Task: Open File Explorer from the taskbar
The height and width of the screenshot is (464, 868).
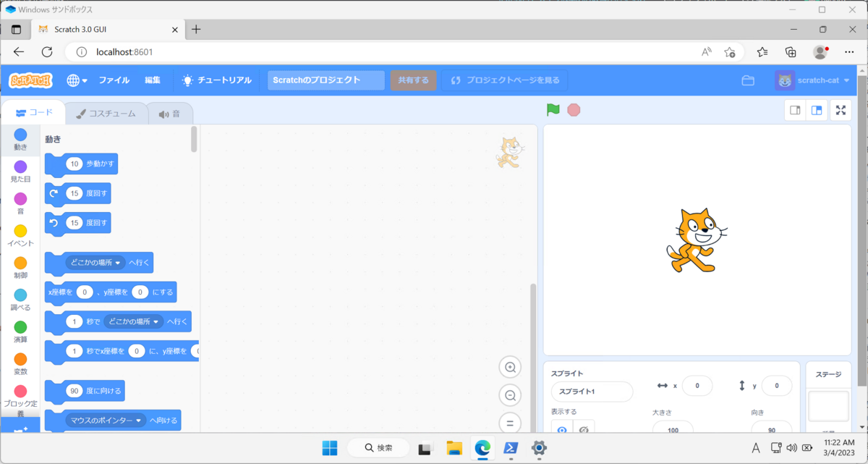Action: coord(454,448)
